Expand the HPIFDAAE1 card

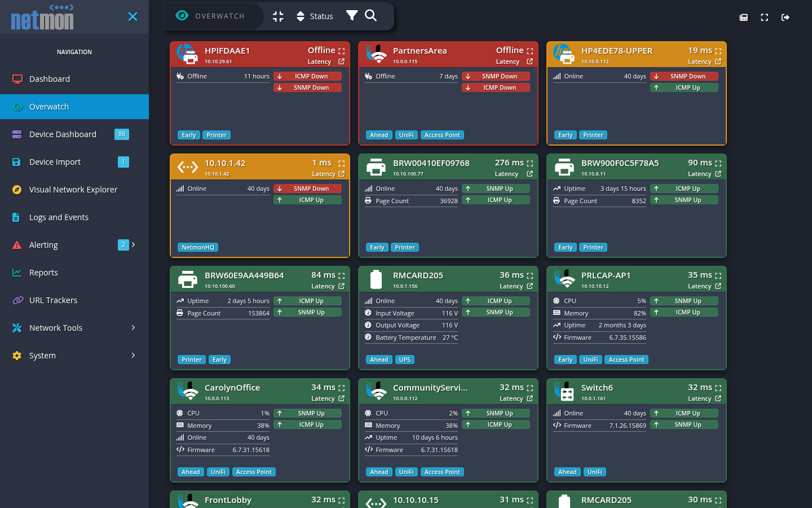341,51
